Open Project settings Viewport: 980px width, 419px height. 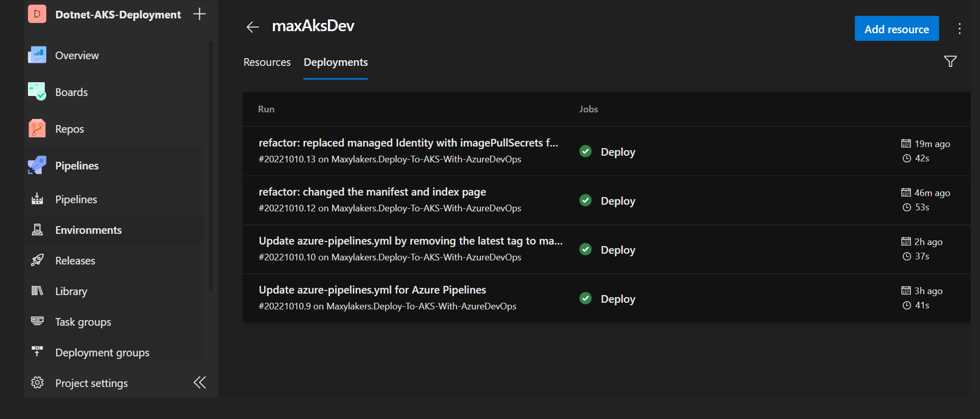pyautogui.click(x=91, y=383)
